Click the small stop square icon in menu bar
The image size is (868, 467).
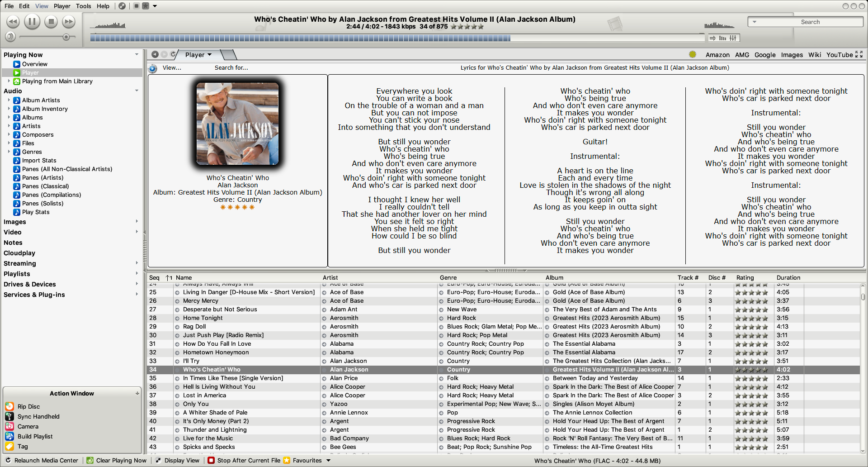pyautogui.click(x=136, y=6)
